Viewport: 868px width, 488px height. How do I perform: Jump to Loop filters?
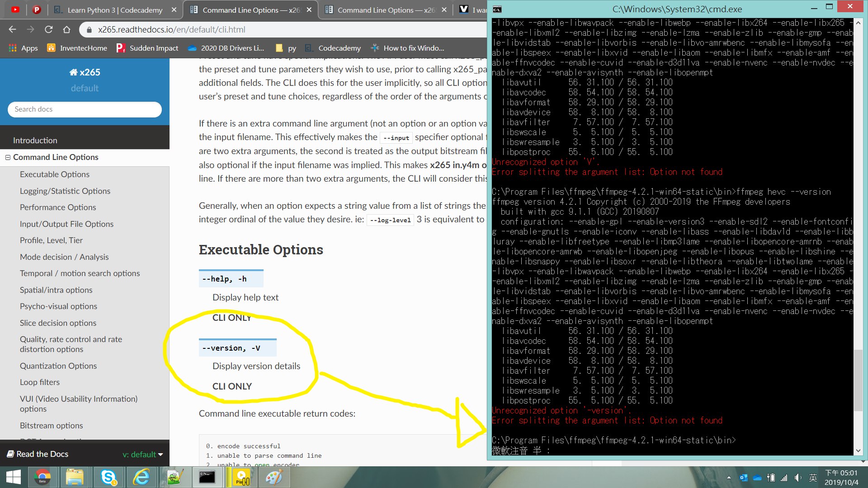40,382
